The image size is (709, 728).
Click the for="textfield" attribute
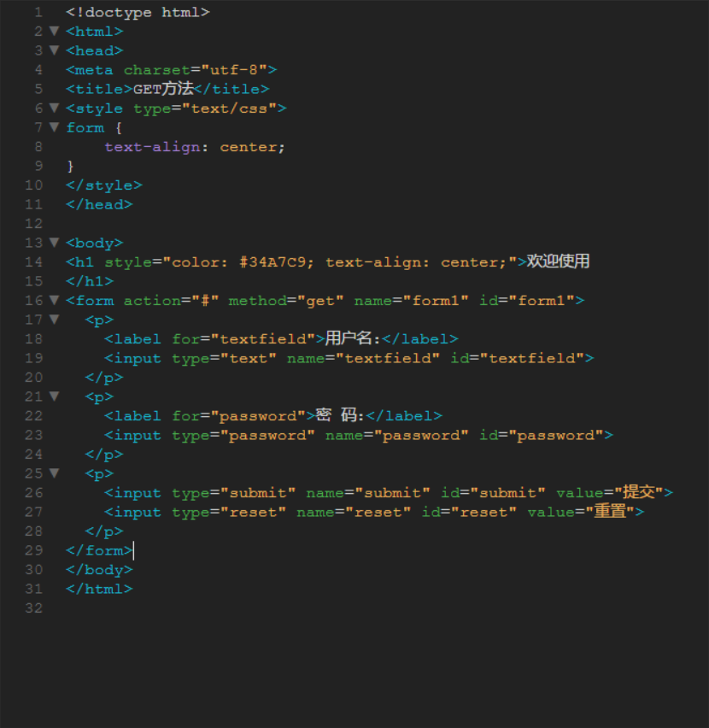243,339
